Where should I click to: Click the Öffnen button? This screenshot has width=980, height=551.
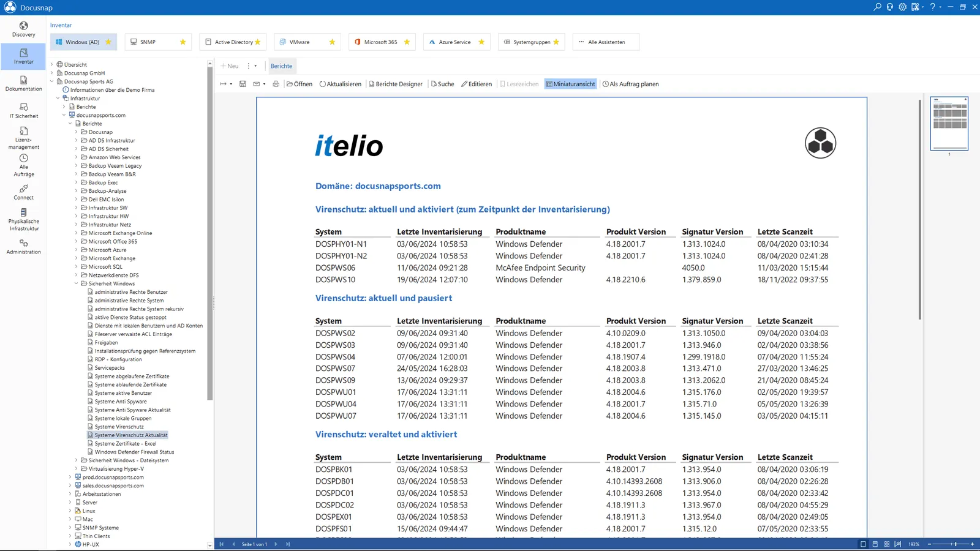point(300,84)
